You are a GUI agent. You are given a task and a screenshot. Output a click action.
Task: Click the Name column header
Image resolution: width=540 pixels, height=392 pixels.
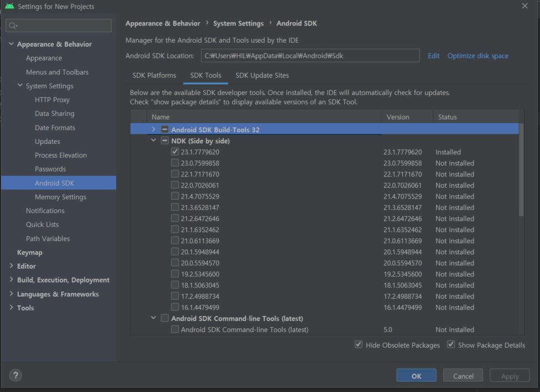pyautogui.click(x=264, y=117)
